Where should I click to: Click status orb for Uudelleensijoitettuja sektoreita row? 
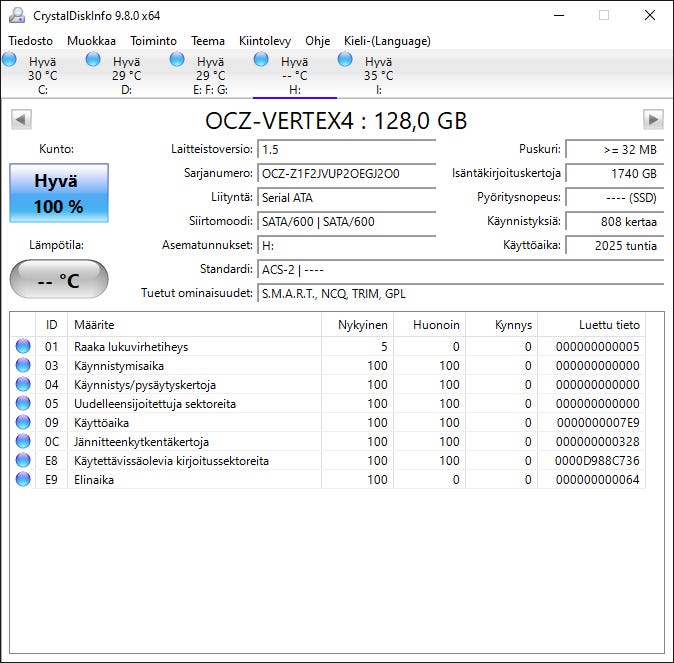coord(23,403)
